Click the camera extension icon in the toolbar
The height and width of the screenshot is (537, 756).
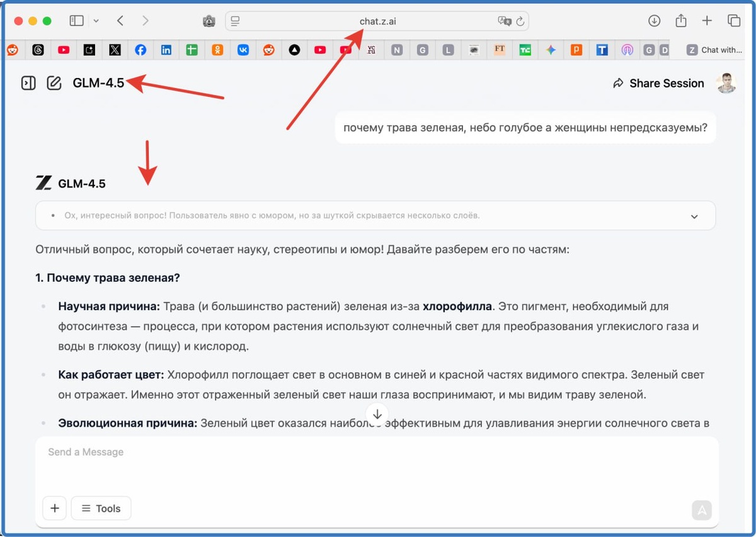(209, 21)
